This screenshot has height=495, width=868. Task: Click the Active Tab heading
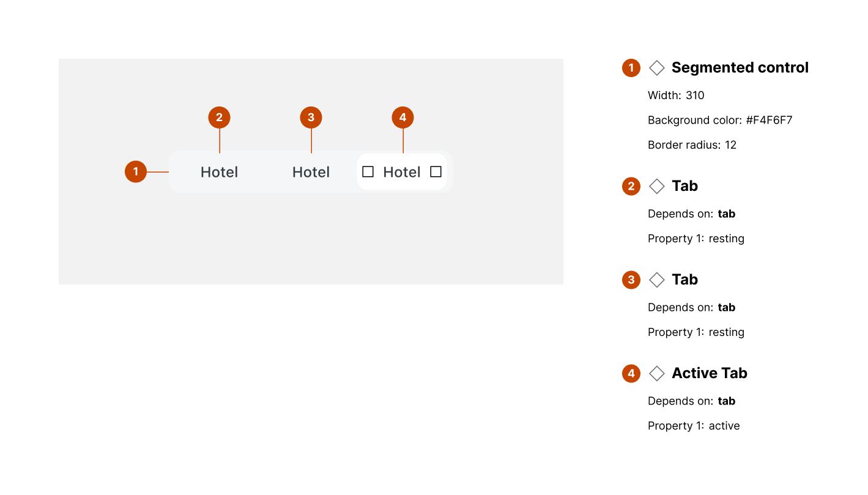tap(709, 373)
